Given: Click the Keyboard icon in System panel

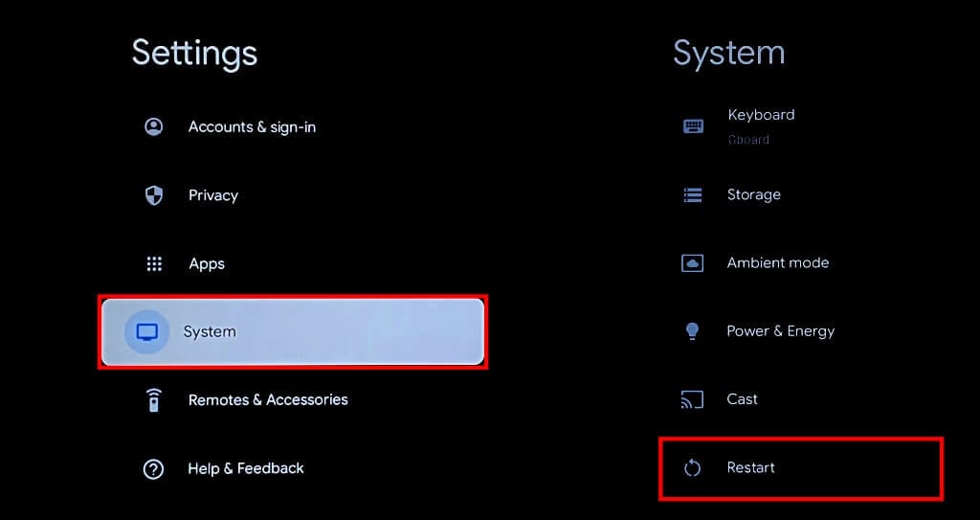Looking at the screenshot, I should click(693, 125).
